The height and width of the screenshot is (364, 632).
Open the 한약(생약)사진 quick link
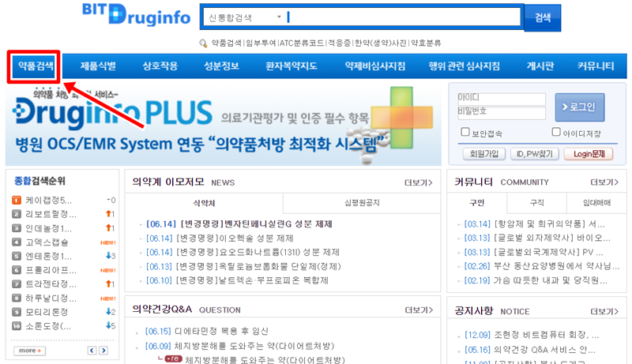click(381, 43)
